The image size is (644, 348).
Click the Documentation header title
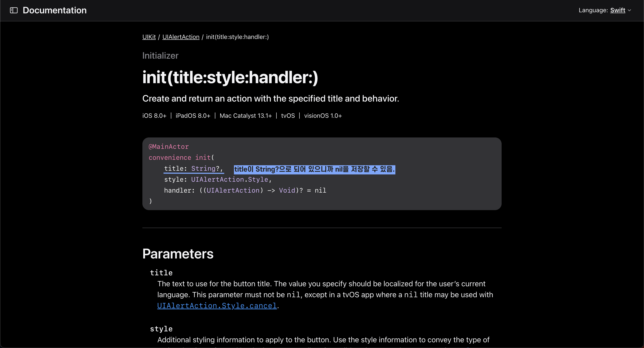(x=55, y=10)
